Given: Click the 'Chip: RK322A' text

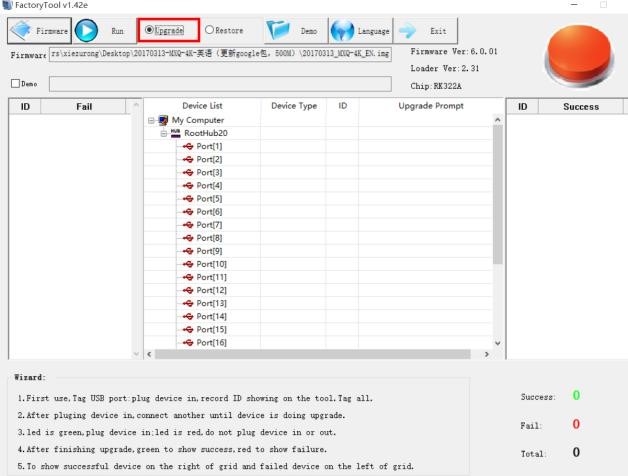Looking at the screenshot, I should [436, 86].
